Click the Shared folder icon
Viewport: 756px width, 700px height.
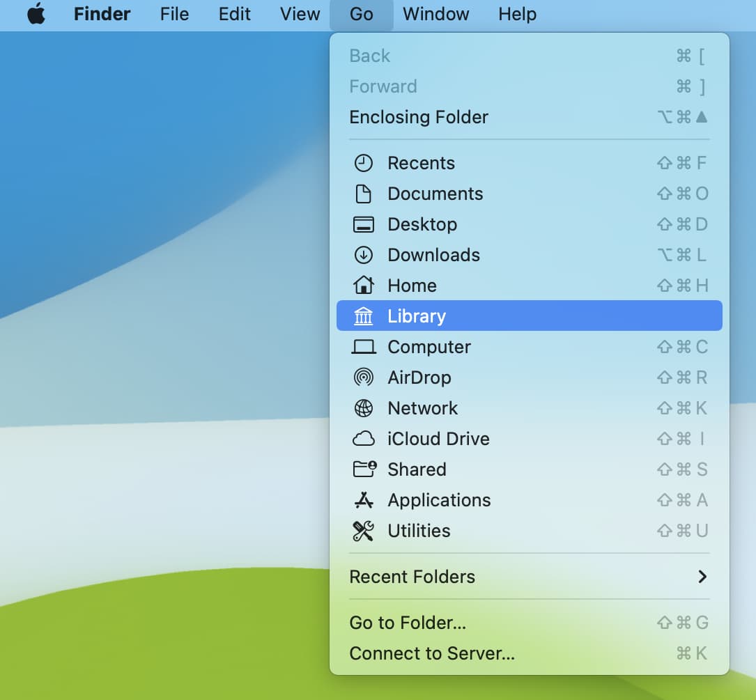[x=364, y=469]
